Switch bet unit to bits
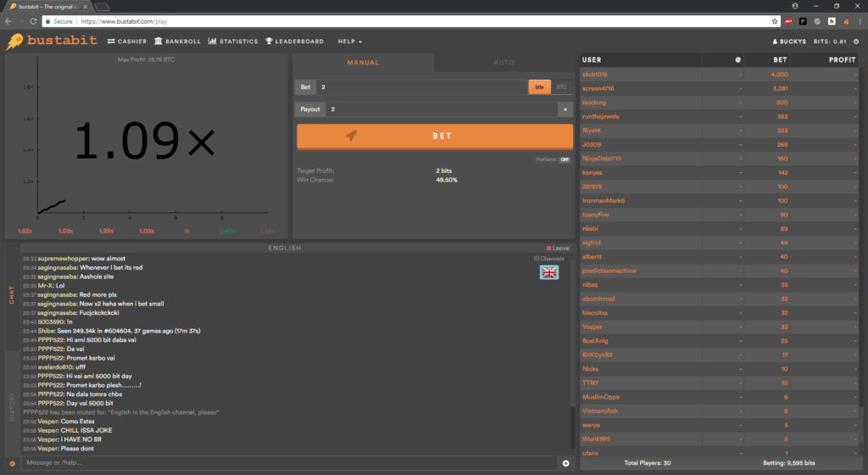 point(538,87)
